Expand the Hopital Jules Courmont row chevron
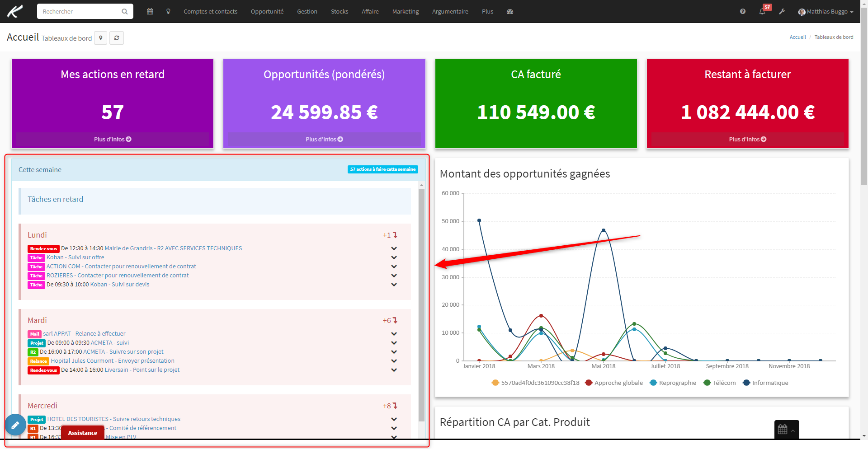This screenshot has height=449, width=868. tap(394, 361)
